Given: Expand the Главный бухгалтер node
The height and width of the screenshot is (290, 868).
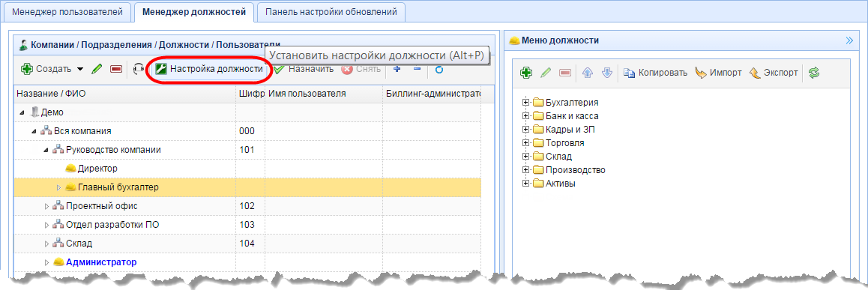Looking at the screenshot, I should point(58,187).
